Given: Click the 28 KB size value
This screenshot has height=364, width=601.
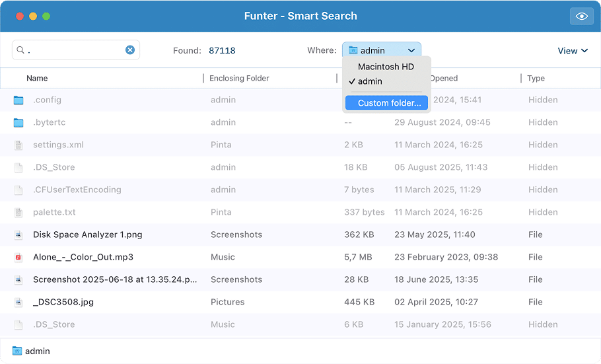Looking at the screenshot, I should [356, 279].
